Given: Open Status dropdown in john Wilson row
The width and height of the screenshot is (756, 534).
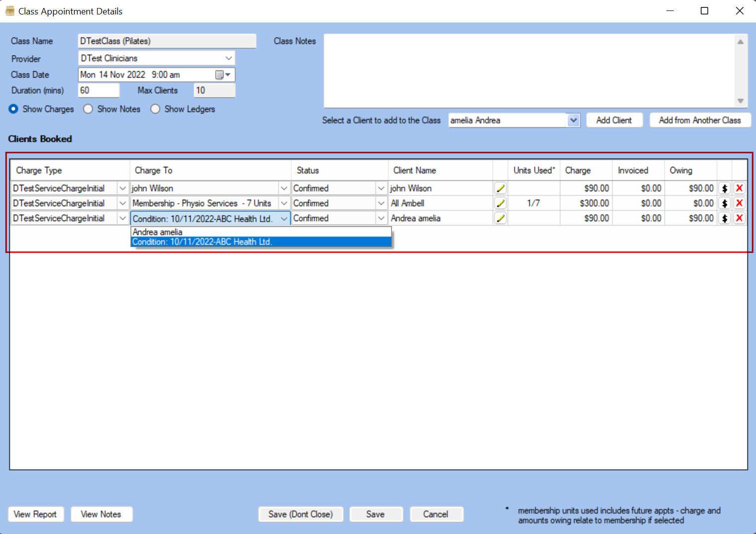Looking at the screenshot, I should (381, 188).
